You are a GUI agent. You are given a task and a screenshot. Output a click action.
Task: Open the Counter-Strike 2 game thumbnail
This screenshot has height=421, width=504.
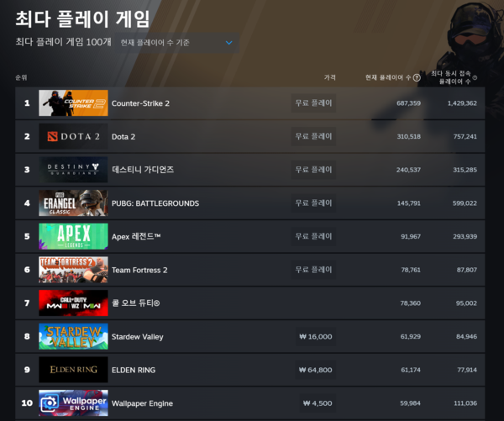[x=73, y=103]
